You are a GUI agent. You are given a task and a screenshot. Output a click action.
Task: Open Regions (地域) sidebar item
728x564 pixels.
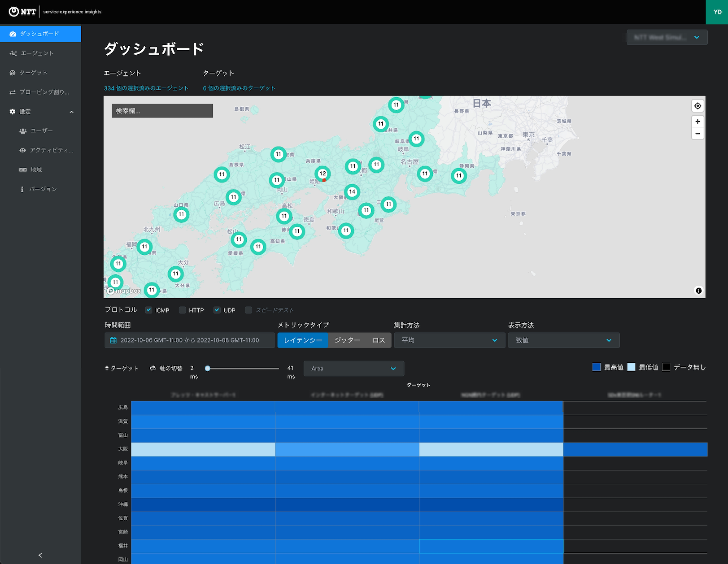[x=40, y=170]
